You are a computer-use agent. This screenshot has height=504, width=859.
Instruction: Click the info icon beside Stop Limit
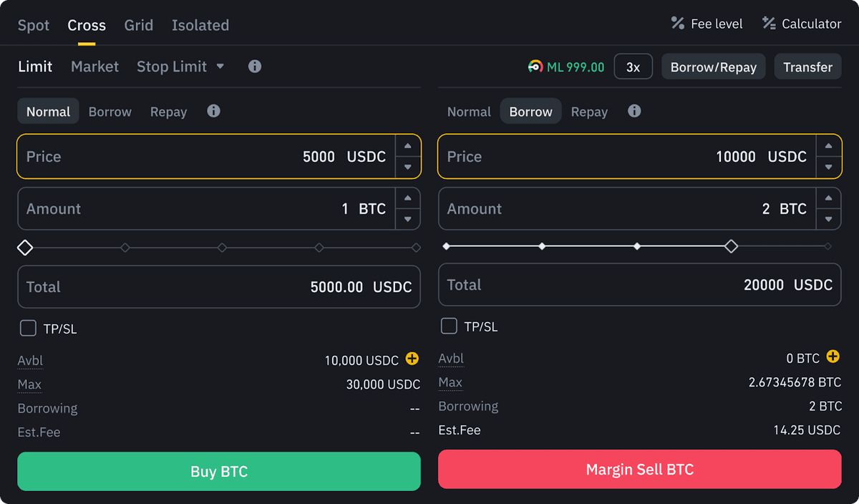click(x=254, y=66)
